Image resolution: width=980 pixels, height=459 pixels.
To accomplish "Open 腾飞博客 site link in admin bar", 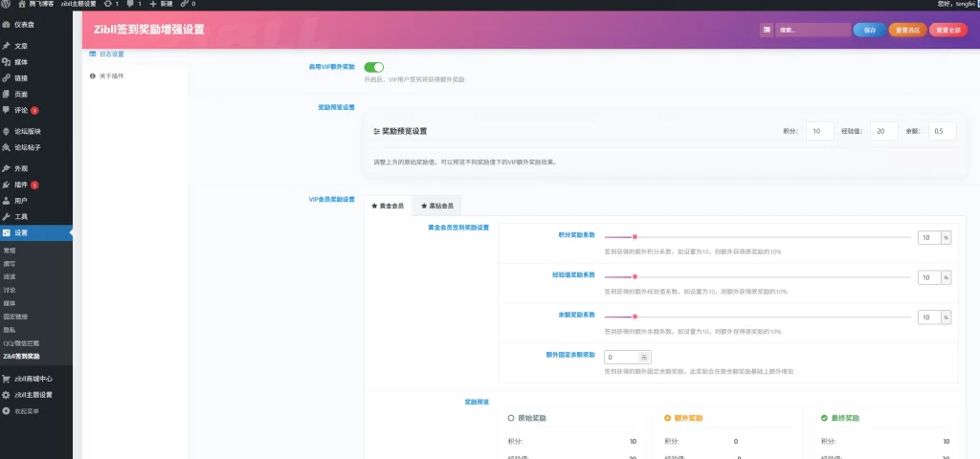I will coord(41,4).
